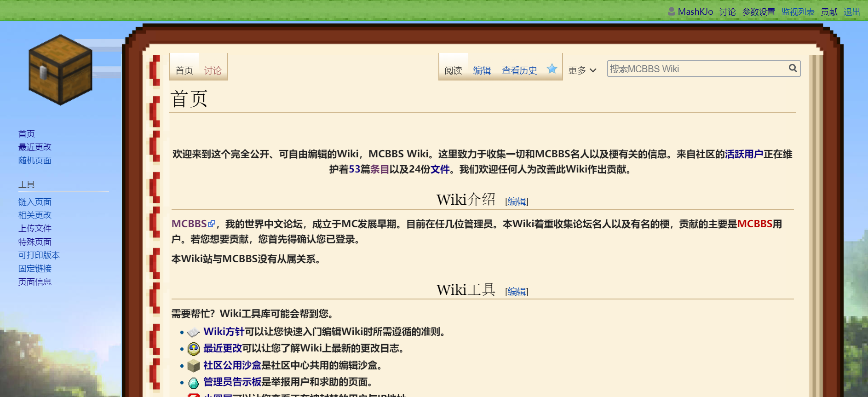The width and height of the screenshot is (868, 397).
Task: Open the 查看历史 tab
Action: click(519, 70)
